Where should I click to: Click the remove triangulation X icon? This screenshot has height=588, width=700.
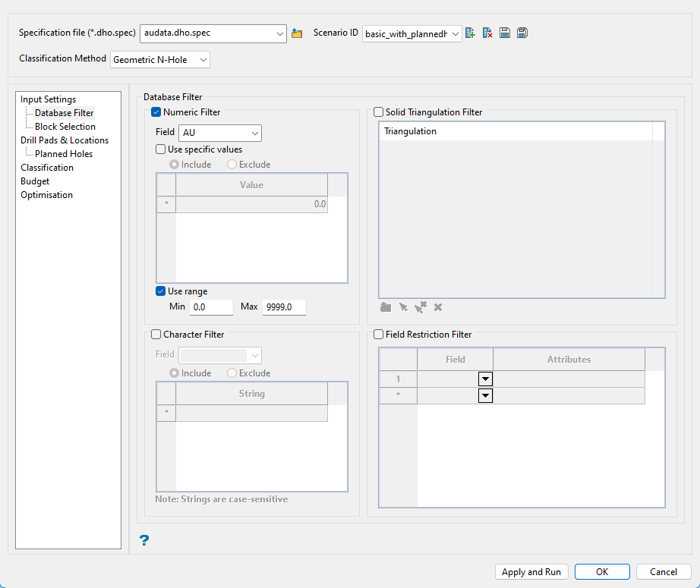coord(438,307)
